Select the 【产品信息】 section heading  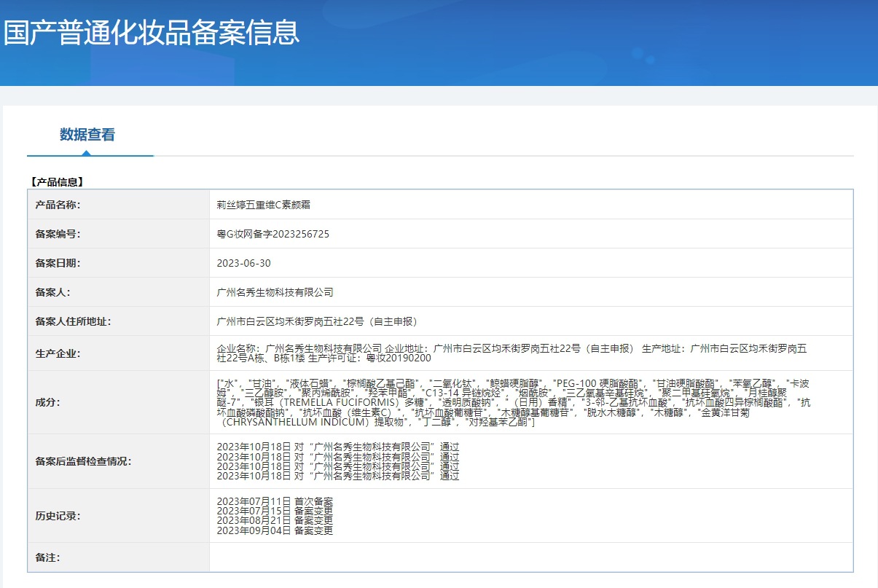(57, 182)
